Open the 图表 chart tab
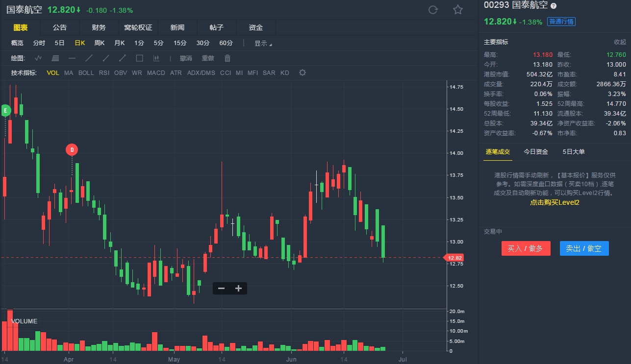The width and height of the screenshot is (631, 364). tap(20, 28)
